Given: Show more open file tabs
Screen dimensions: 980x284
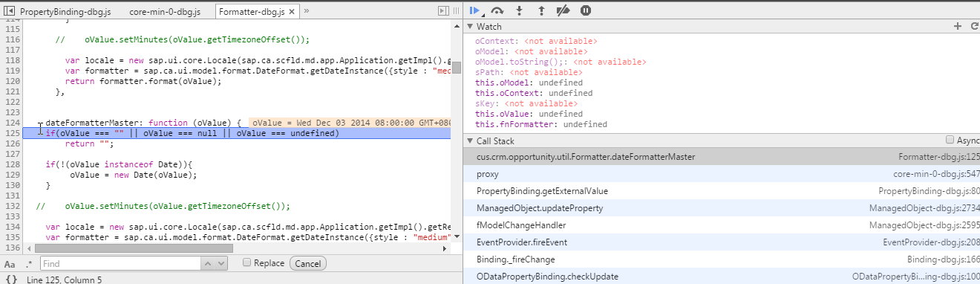Looking at the screenshot, I should [x=307, y=11].
